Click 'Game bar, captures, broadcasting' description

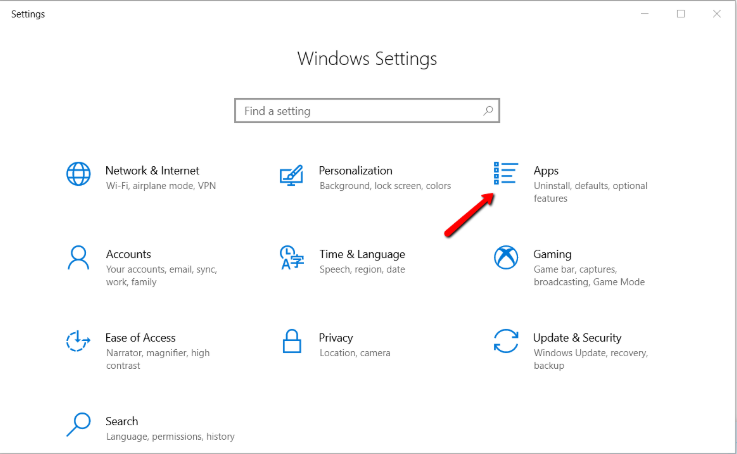point(589,276)
